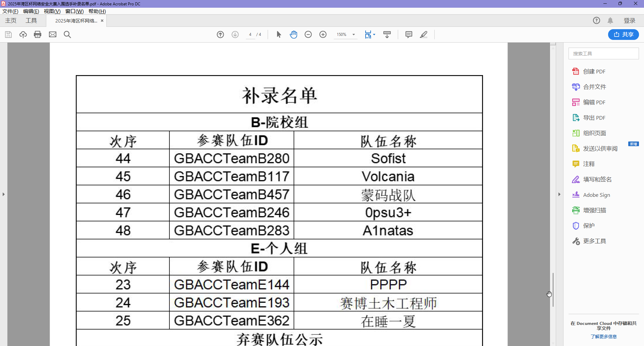644x346 pixels.
Task: Add a sticky note comment
Action: (409, 35)
